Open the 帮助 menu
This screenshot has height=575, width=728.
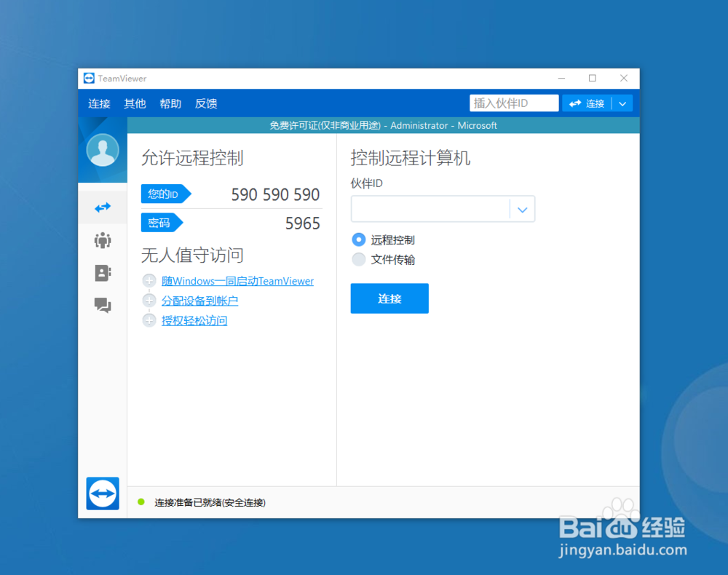tap(170, 103)
